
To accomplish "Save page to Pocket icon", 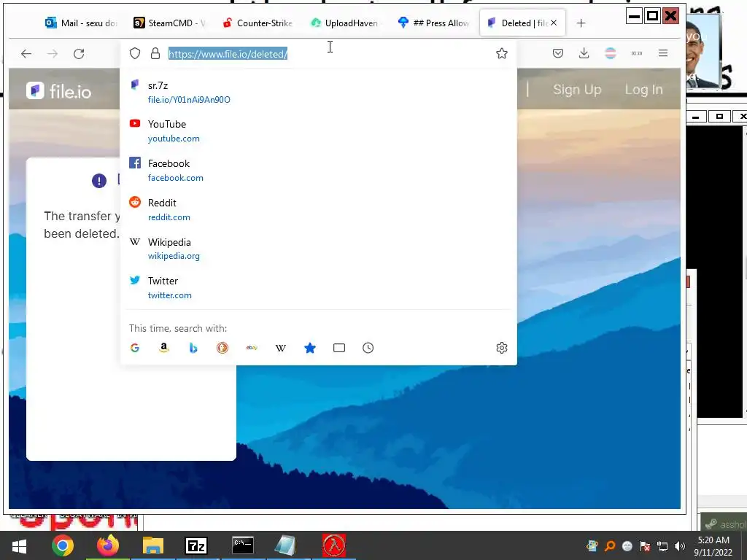I will pos(558,53).
